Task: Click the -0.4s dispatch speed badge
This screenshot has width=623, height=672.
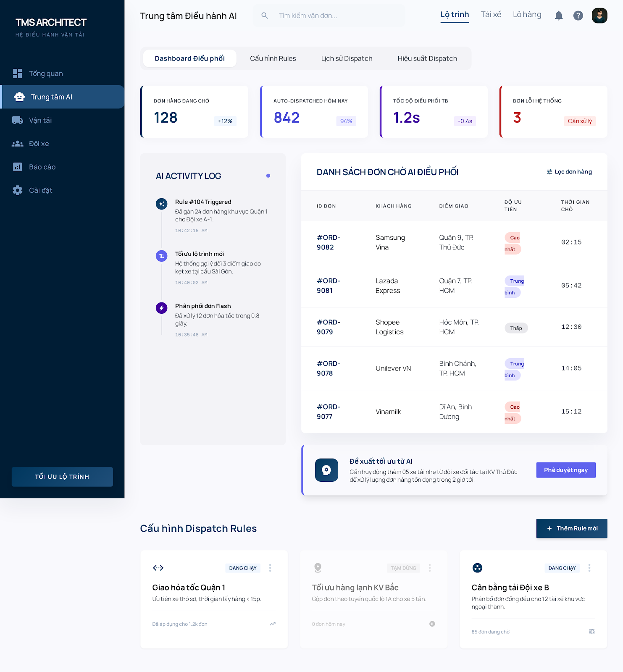Action: [465, 121]
